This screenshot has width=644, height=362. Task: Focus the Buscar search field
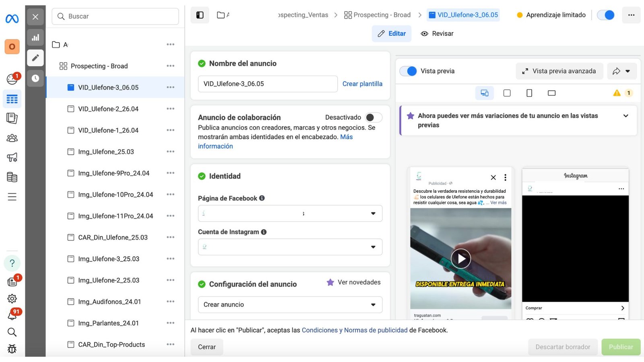tap(115, 16)
